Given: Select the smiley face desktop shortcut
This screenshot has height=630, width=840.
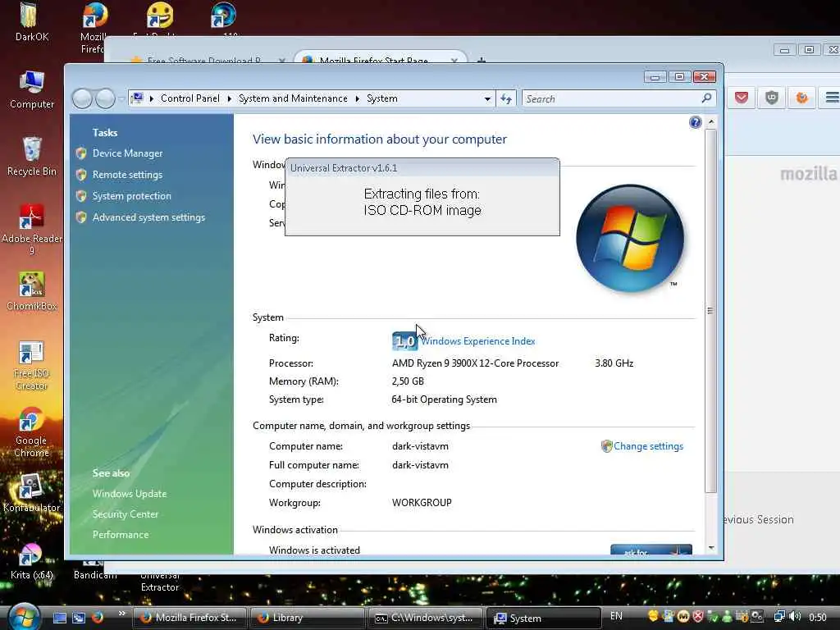Looking at the screenshot, I should point(160,15).
